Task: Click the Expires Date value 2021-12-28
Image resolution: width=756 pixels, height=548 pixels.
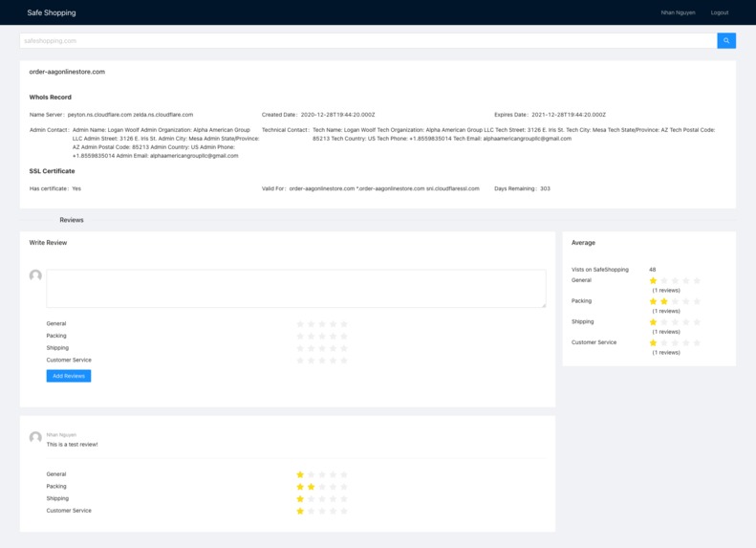Action: (569, 115)
